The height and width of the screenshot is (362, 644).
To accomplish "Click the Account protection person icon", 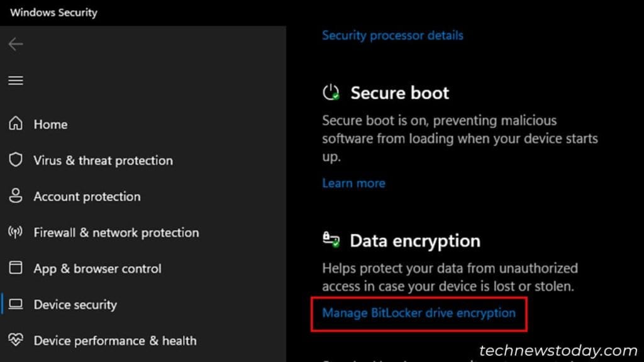I will coord(14,196).
